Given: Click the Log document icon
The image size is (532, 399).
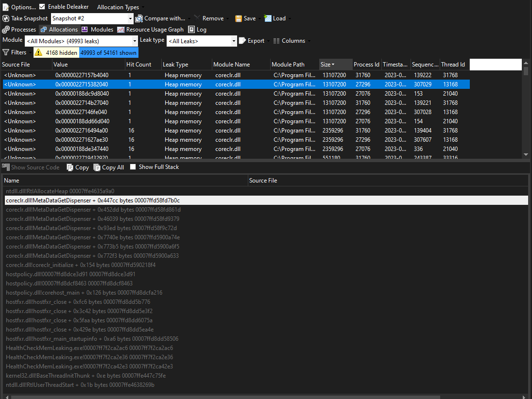Looking at the screenshot, I should (x=191, y=30).
